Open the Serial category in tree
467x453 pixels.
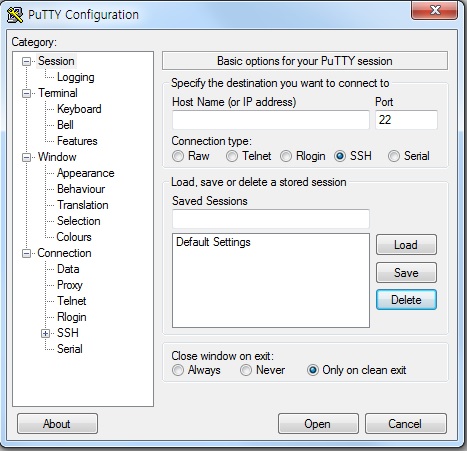click(x=70, y=349)
